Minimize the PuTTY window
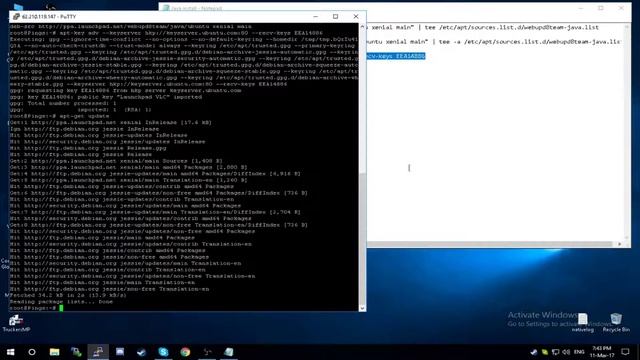The width and height of the screenshot is (640, 360). tap(316, 16)
